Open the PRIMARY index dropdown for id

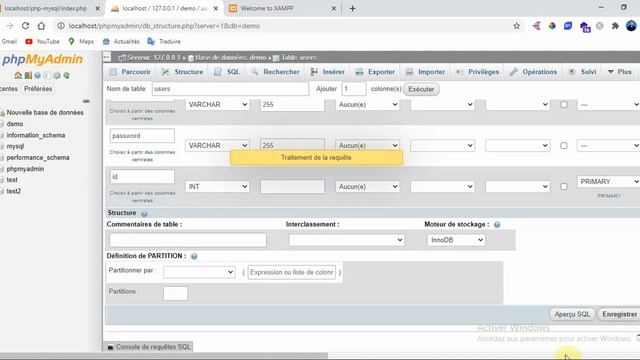[608, 181]
